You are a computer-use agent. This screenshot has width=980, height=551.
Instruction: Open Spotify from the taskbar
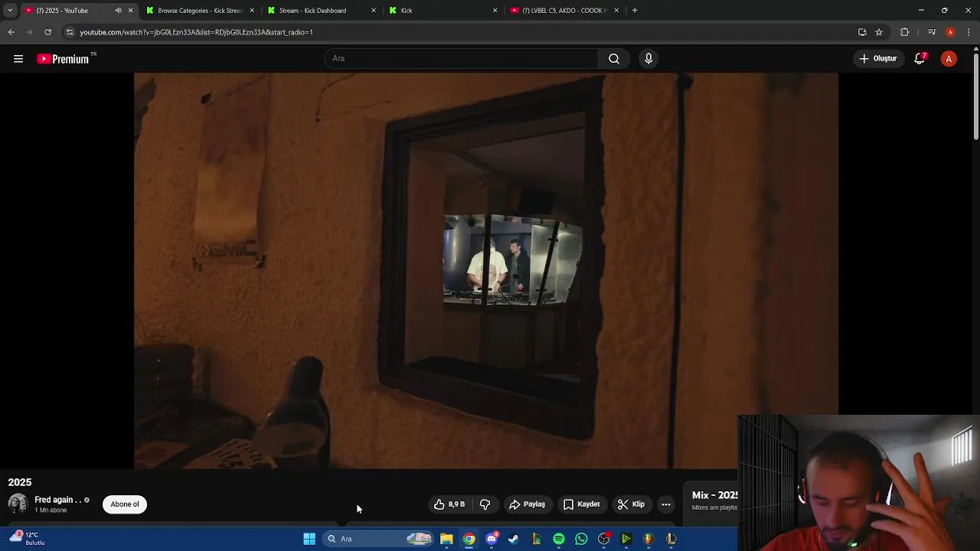click(559, 539)
